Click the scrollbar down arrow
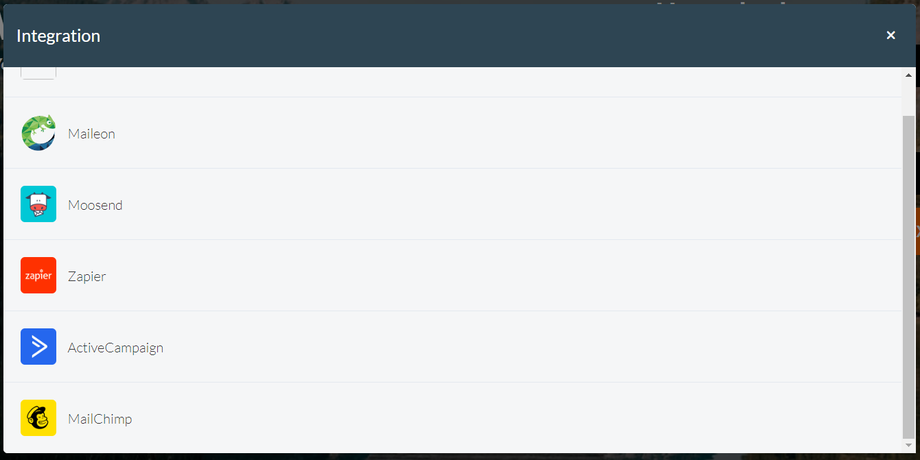920x460 pixels. [x=909, y=444]
